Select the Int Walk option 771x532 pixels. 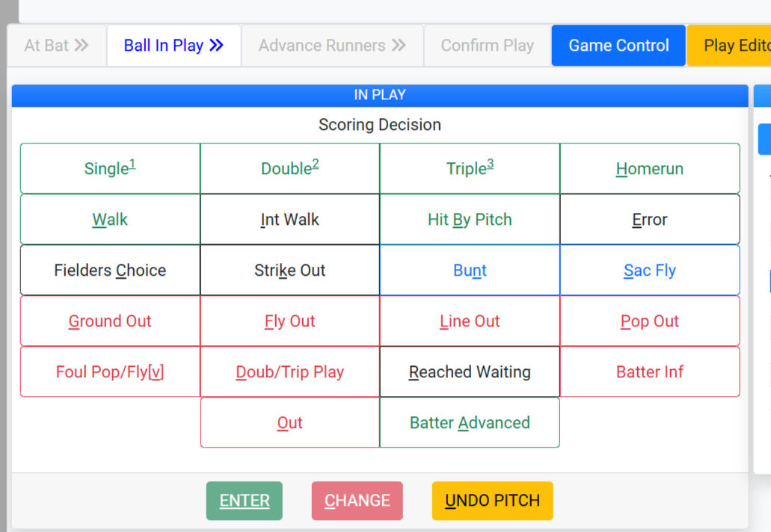click(290, 220)
